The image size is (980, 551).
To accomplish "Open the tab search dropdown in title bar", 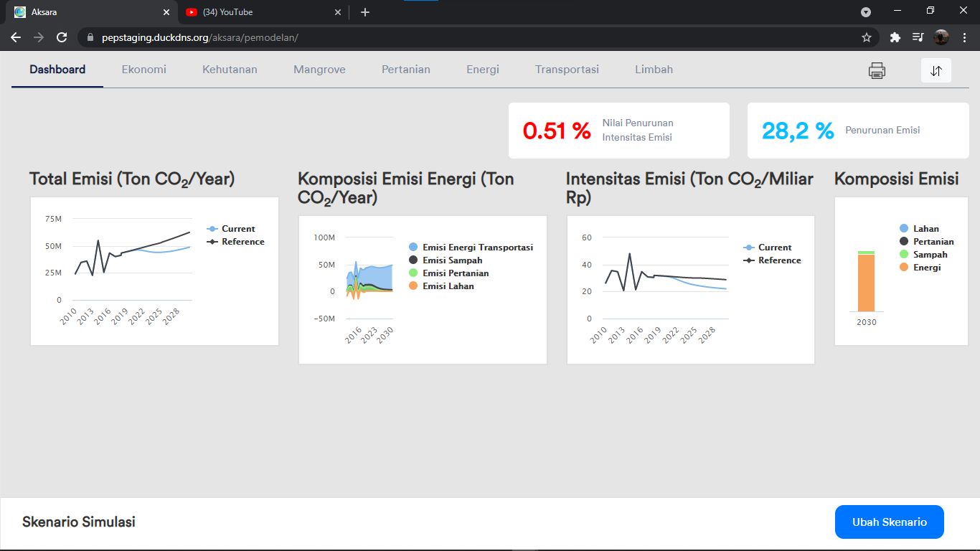I will [866, 12].
